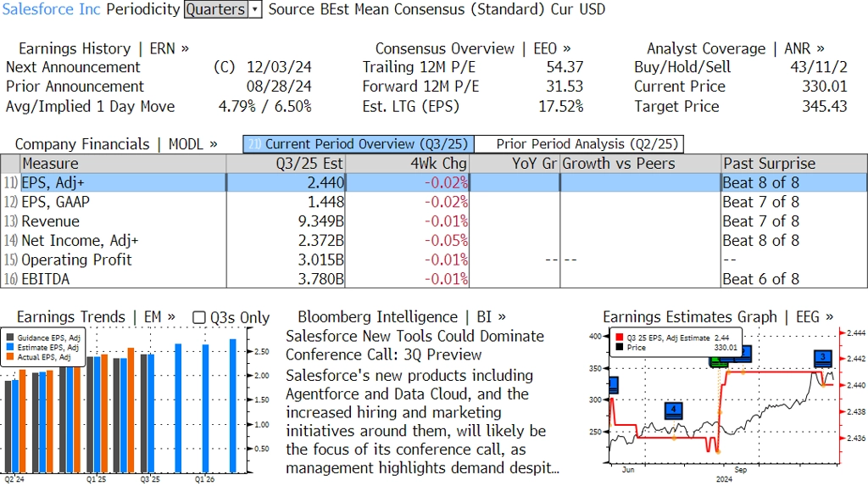Switch to Prior Period Analysis (Q2/25) tab

coord(579,144)
